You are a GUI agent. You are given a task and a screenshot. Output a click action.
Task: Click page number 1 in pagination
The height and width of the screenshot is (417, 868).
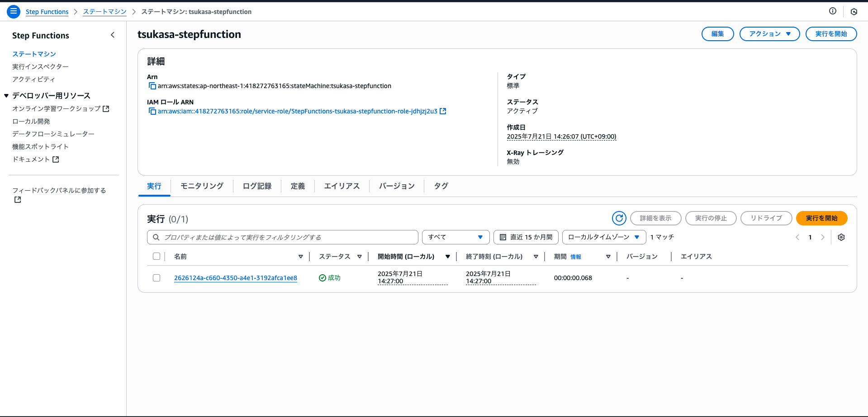[x=810, y=237]
